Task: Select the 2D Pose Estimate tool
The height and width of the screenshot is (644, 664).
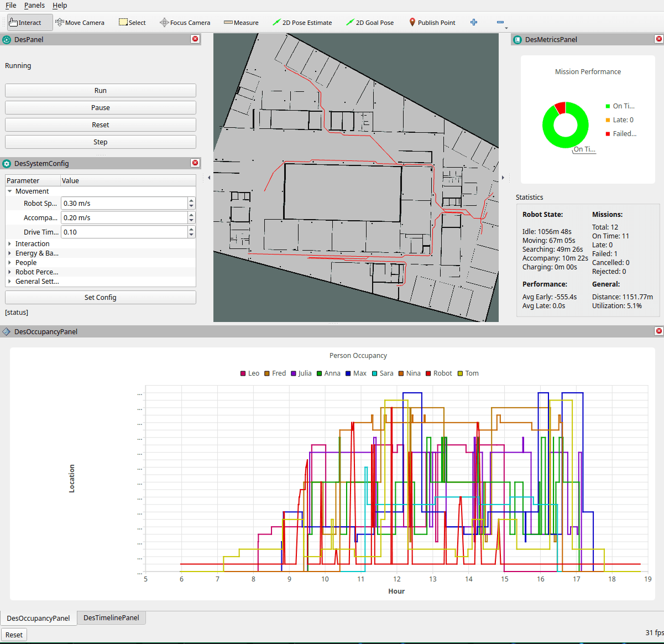Action: click(x=302, y=23)
